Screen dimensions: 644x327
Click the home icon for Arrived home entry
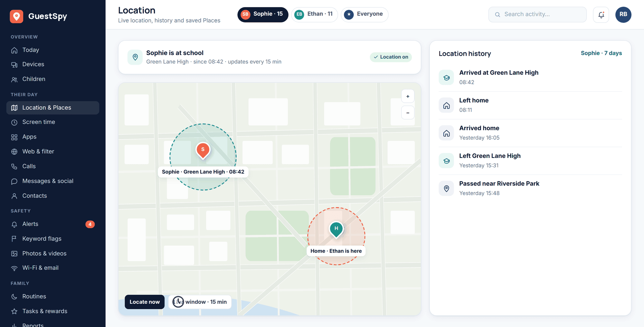tap(446, 133)
